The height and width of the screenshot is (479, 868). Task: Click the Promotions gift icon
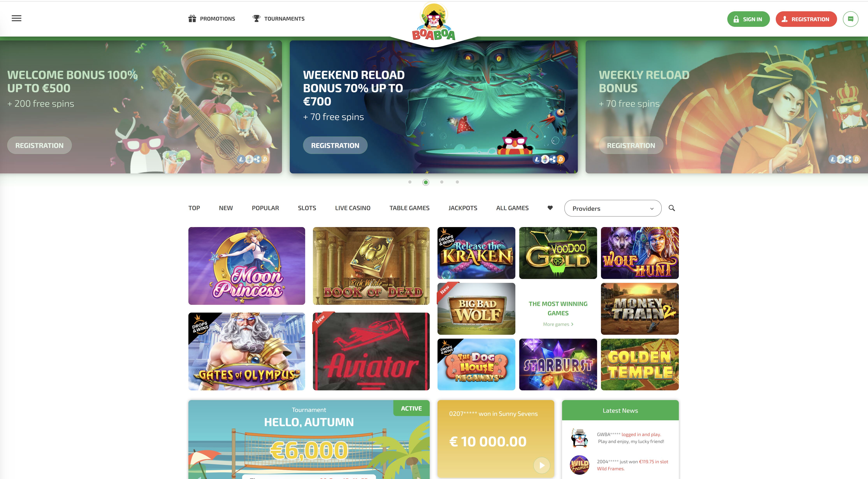(x=192, y=18)
